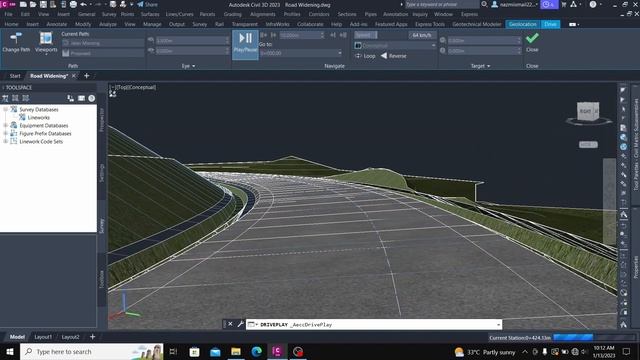Expand the Linework Code Sets node
Image resolution: width=640 pixels, height=360 pixels.
pos(5,141)
